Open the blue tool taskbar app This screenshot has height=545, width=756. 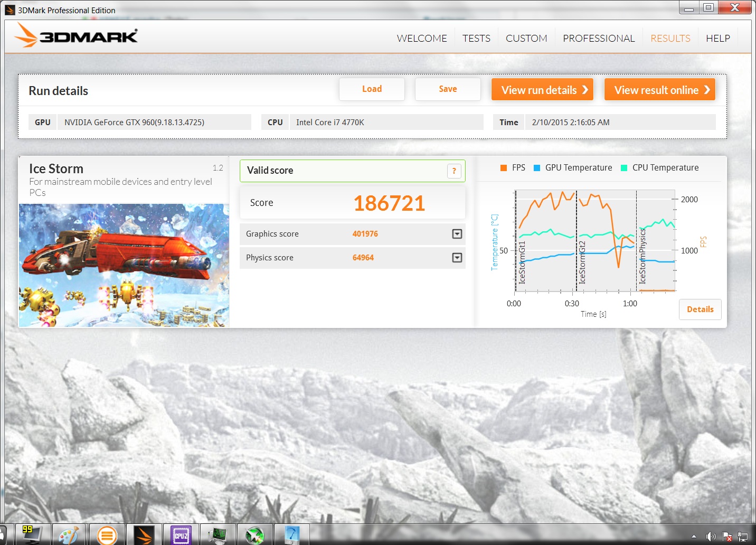291,534
